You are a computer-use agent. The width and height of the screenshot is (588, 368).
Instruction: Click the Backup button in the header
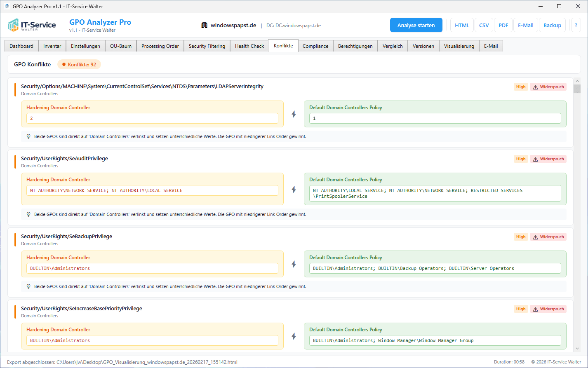coord(552,25)
